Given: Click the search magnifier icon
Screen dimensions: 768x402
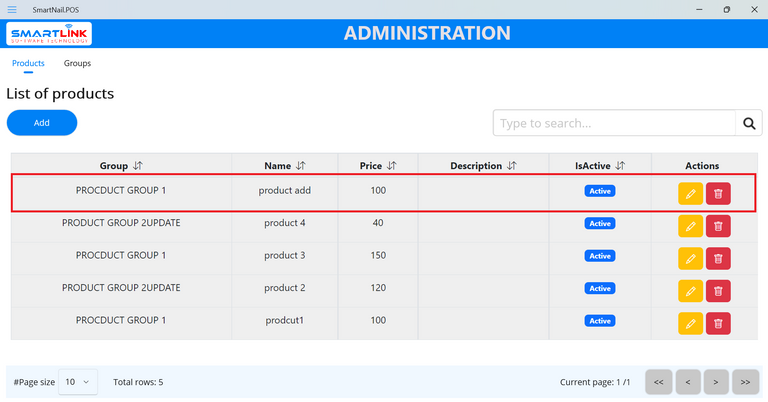Looking at the screenshot, I should coord(748,123).
